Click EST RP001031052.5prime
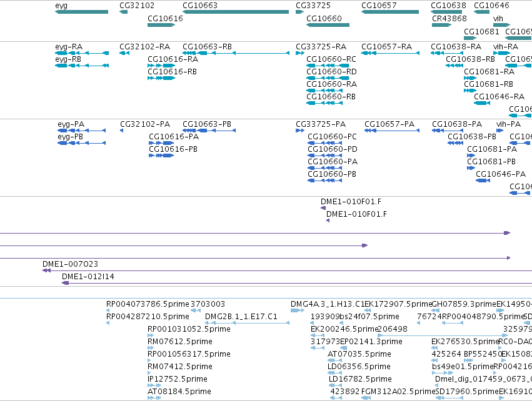532x401 pixels. click(151, 335)
